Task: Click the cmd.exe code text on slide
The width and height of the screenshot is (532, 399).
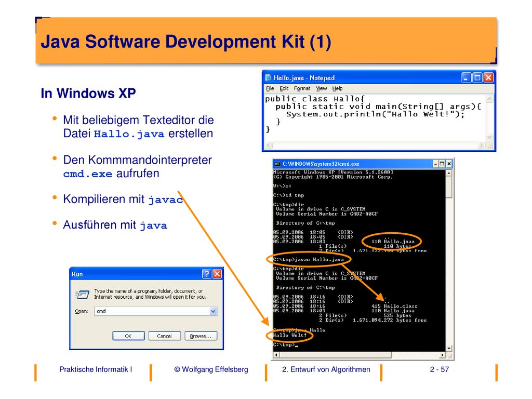Action: click(x=87, y=174)
